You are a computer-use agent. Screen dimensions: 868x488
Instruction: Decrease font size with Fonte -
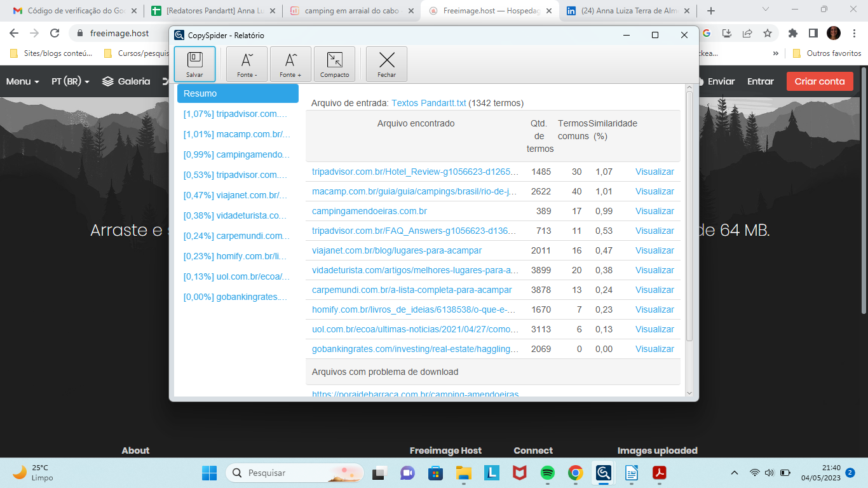point(247,64)
